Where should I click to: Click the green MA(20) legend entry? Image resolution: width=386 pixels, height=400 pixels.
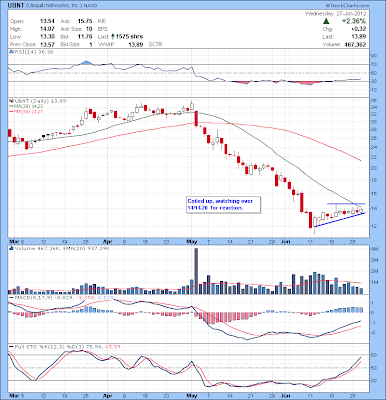pyautogui.click(x=25, y=106)
